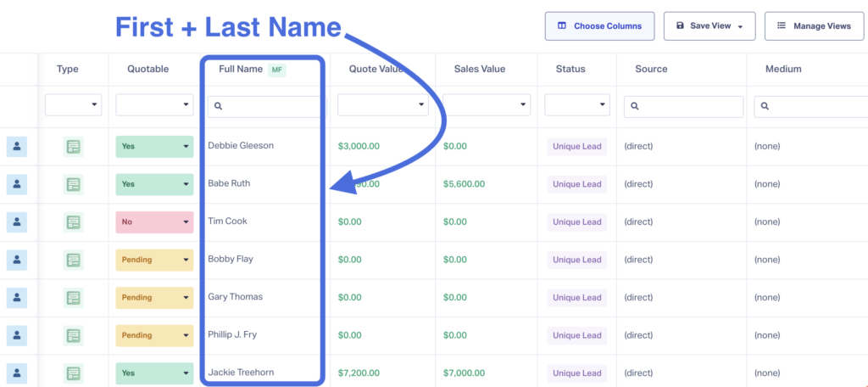The width and height of the screenshot is (868, 387).
Task: Open the Pending quotable dropdown for Bobby Flay
Action: [154, 260]
